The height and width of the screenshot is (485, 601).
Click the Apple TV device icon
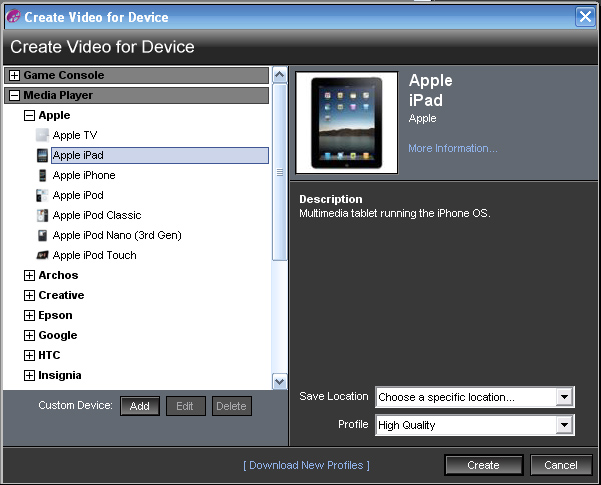pyautogui.click(x=42, y=135)
